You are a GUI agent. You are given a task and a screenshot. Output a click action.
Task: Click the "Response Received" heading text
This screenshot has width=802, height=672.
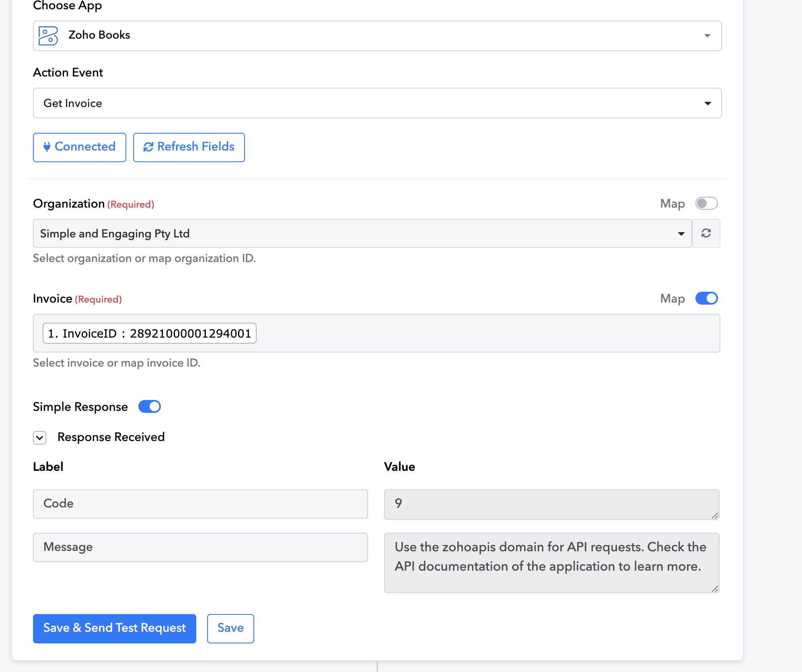click(x=111, y=437)
